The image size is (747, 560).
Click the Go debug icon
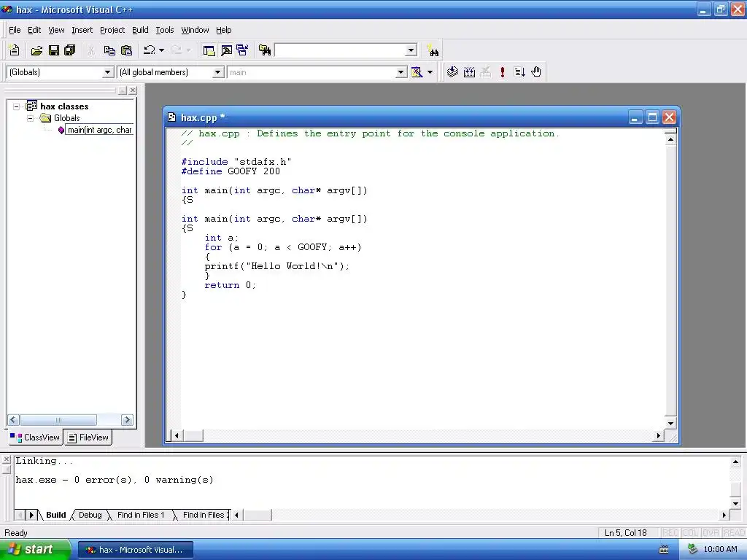point(519,72)
